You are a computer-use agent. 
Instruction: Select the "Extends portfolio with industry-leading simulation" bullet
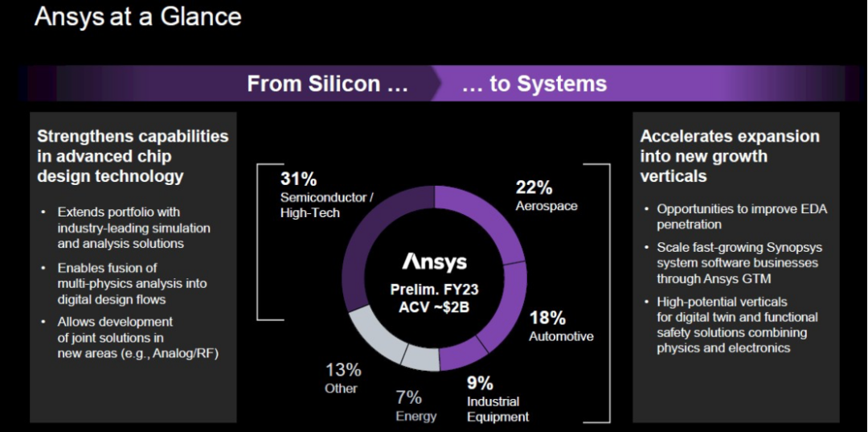point(133,228)
